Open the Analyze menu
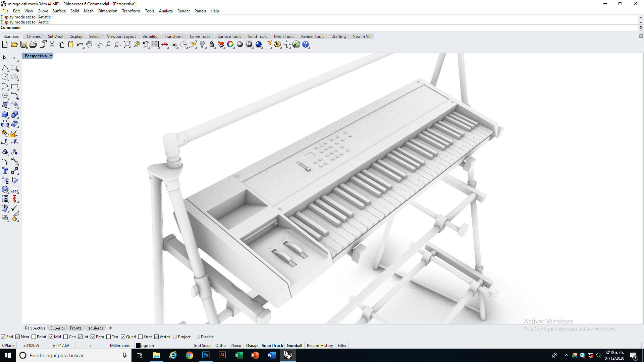This screenshot has height=362, width=644. pos(166,11)
